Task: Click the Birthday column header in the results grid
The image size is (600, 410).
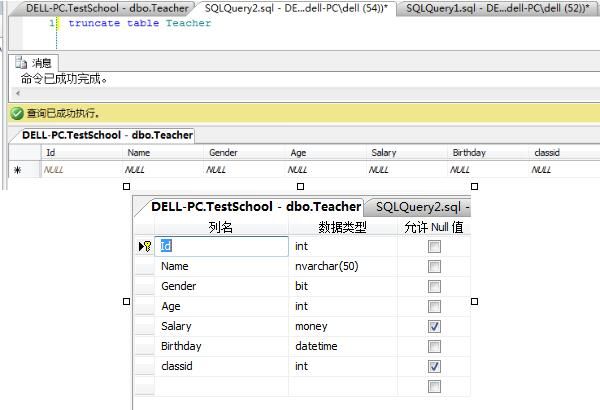Action: pyautogui.click(x=488, y=153)
